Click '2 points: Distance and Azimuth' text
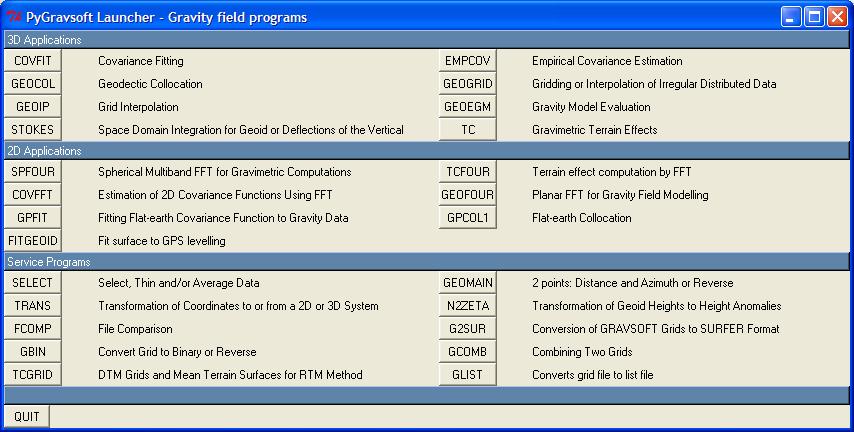 point(633,283)
